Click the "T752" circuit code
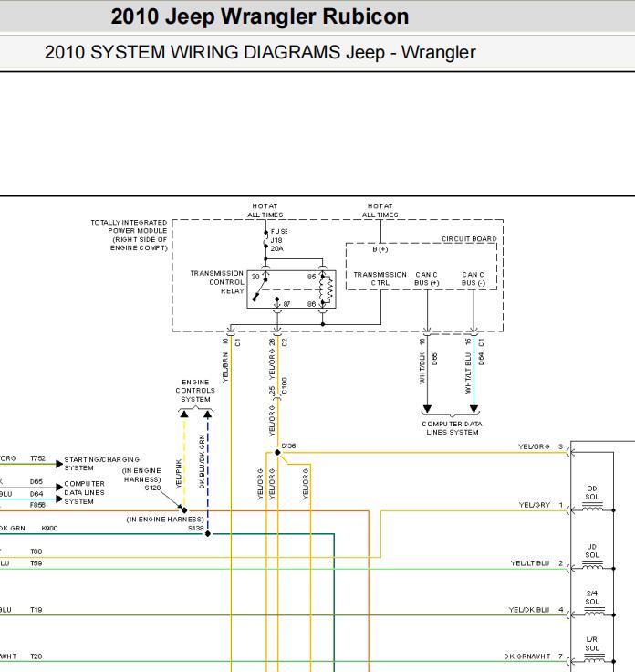The image size is (635, 672). click(x=37, y=458)
